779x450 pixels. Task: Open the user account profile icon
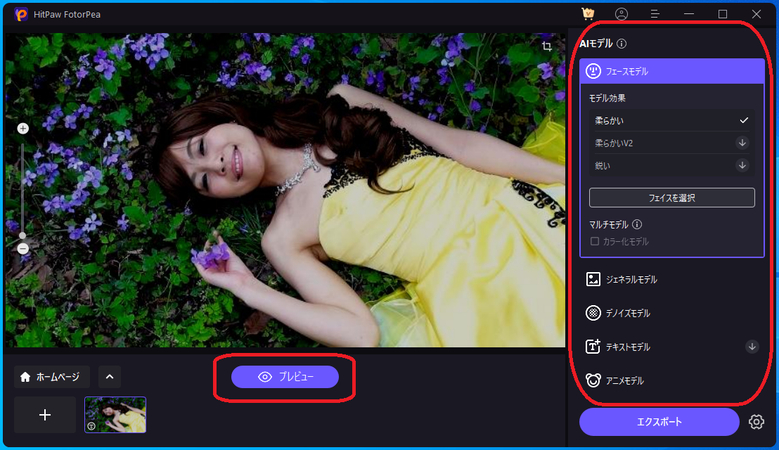point(621,14)
